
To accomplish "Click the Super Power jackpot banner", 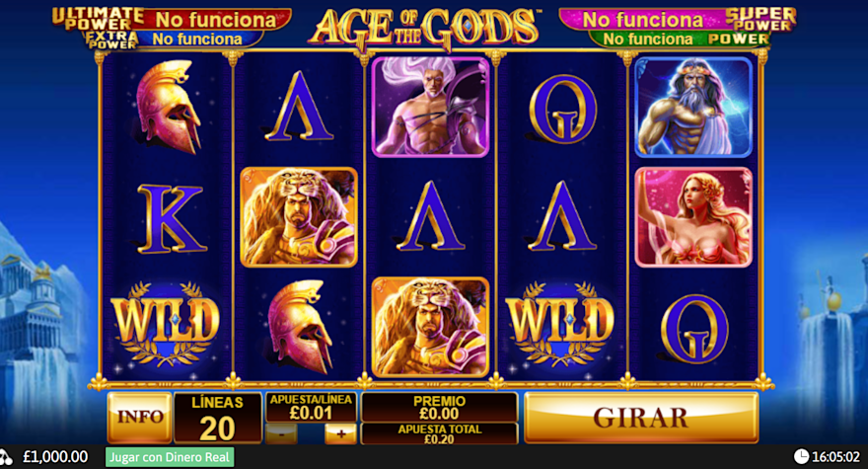I will pyautogui.click(x=679, y=20).
